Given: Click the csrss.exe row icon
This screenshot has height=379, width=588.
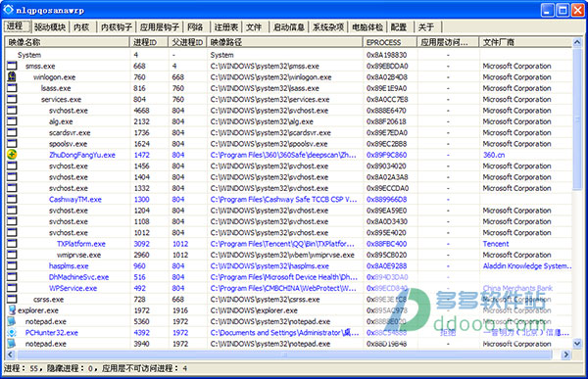Looking at the screenshot, I should [x=12, y=299].
